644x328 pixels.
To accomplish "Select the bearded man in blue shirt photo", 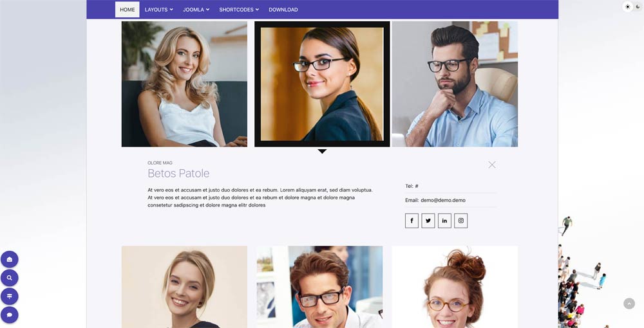I will click(455, 84).
